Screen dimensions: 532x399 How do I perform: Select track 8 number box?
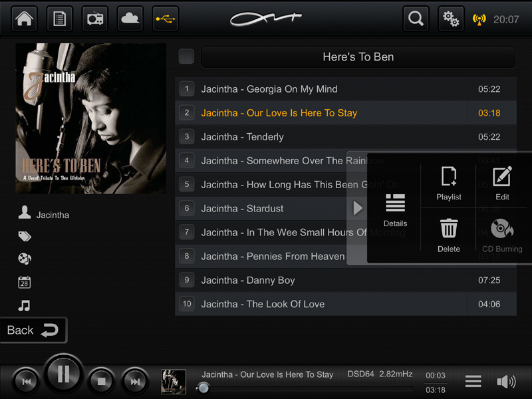tap(187, 256)
